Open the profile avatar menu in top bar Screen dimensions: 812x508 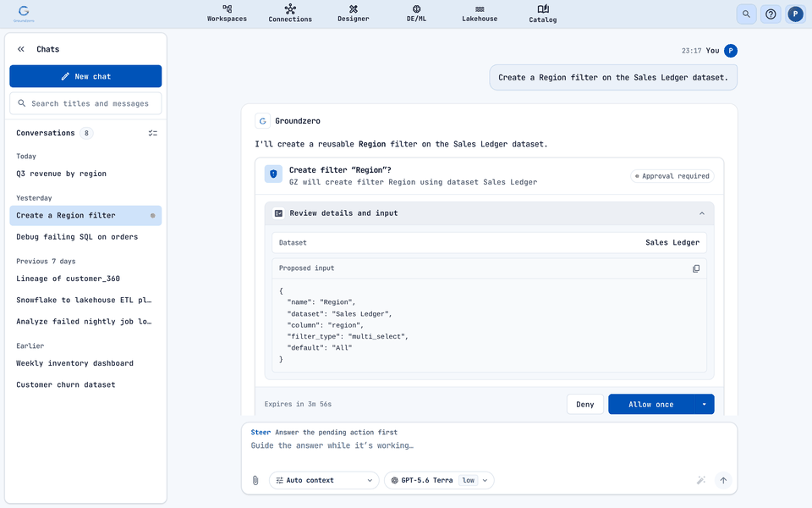[795, 14]
